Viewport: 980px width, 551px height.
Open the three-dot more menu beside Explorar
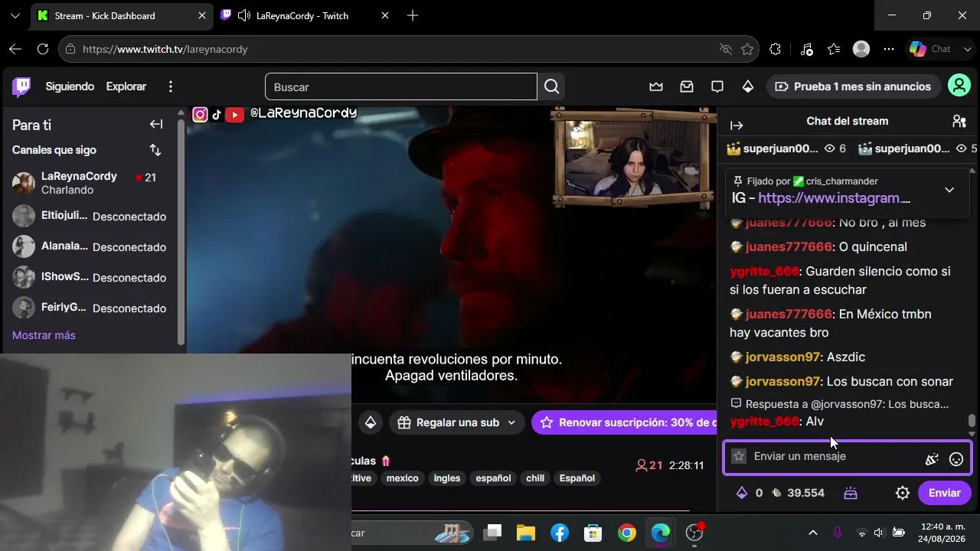tap(171, 86)
